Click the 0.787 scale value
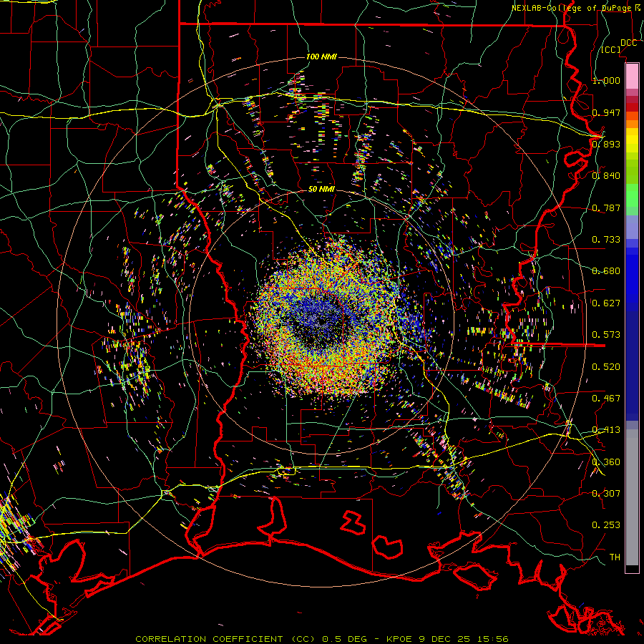Viewport: 644px width, 644px height. pyautogui.click(x=606, y=208)
